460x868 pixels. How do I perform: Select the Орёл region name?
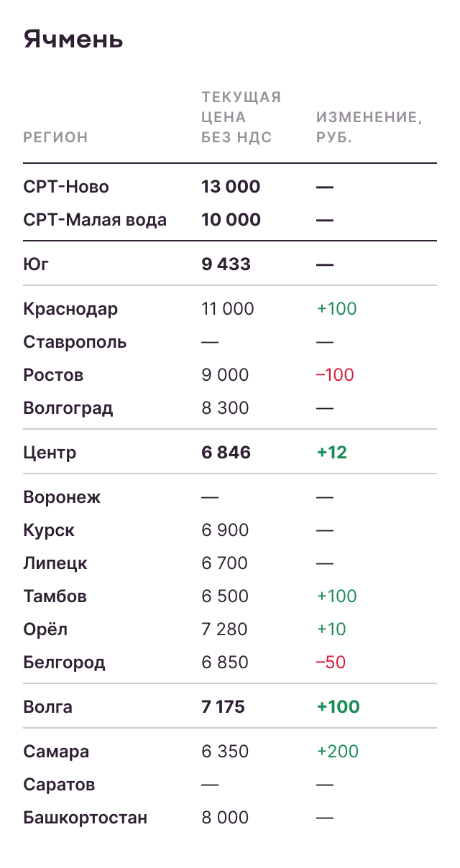pyautogui.click(x=45, y=629)
